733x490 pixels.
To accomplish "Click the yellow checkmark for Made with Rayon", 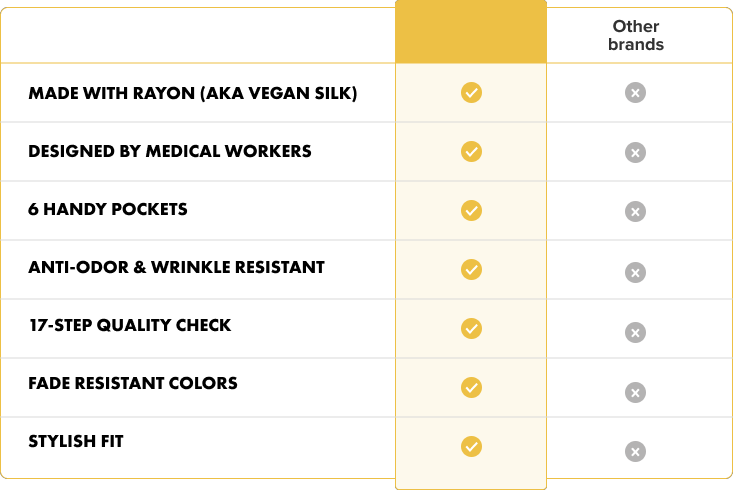I will tap(471, 93).
